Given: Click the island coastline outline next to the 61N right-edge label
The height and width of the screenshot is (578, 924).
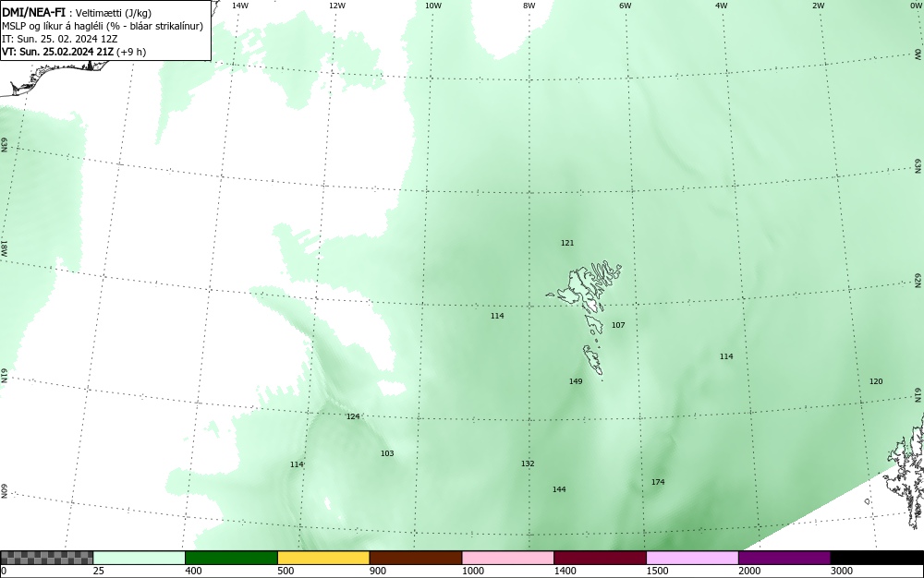Looking at the screenshot, I should (x=906, y=471).
